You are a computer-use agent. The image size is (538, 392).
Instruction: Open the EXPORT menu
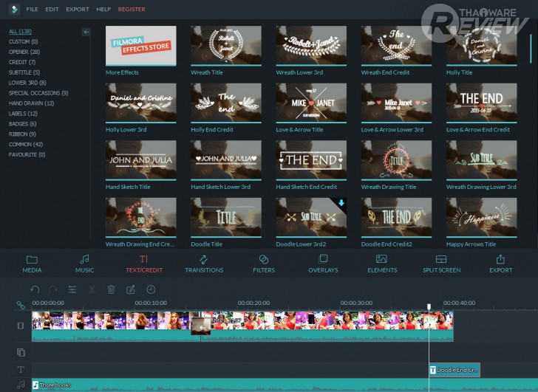pos(77,10)
